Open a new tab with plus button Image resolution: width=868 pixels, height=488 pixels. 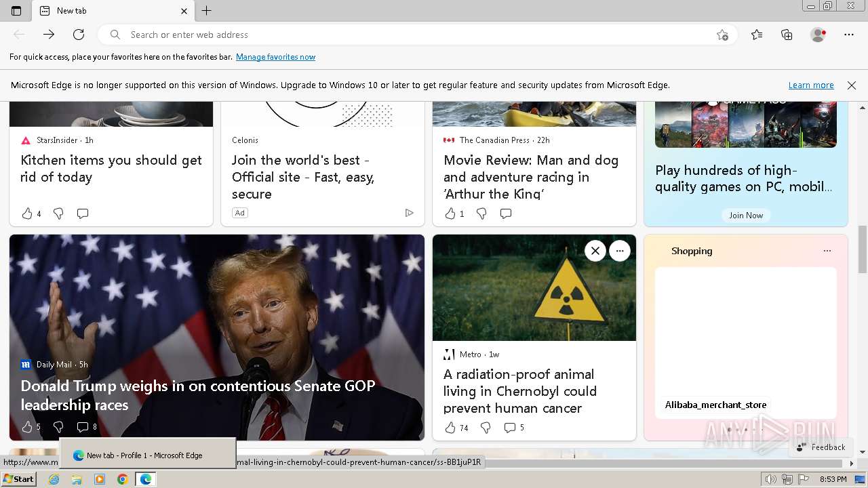pos(207,11)
